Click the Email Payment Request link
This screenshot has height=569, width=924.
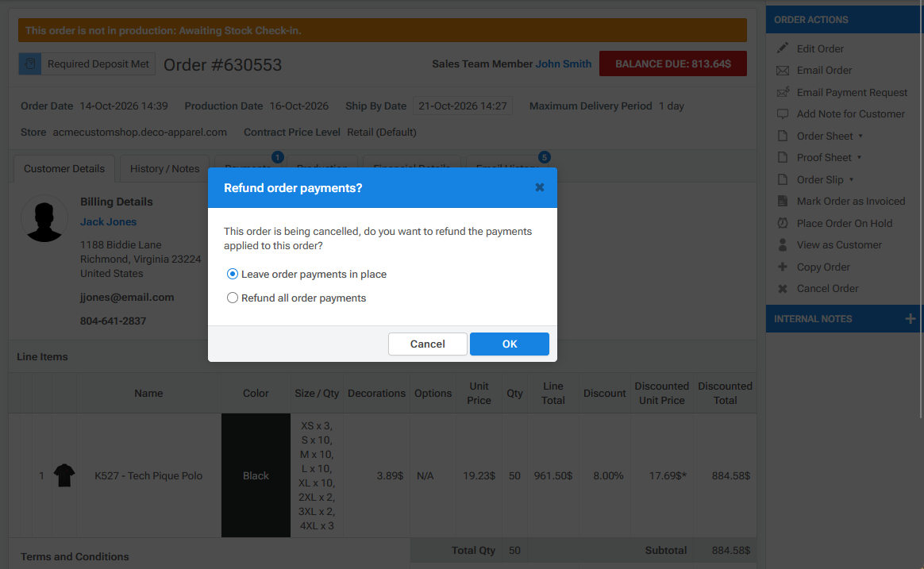(x=852, y=93)
